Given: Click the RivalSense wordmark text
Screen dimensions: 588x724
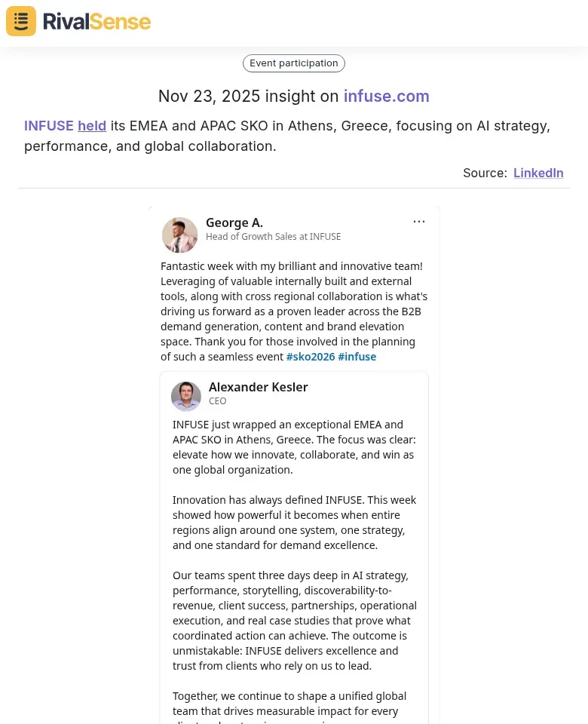Looking at the screenshot, I should tap(96, 21).
